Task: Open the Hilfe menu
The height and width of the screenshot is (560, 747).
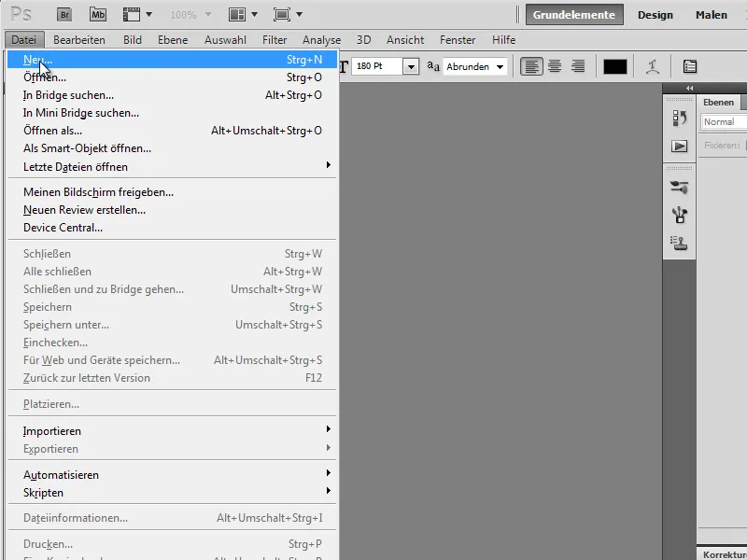Action: (503, 40)
